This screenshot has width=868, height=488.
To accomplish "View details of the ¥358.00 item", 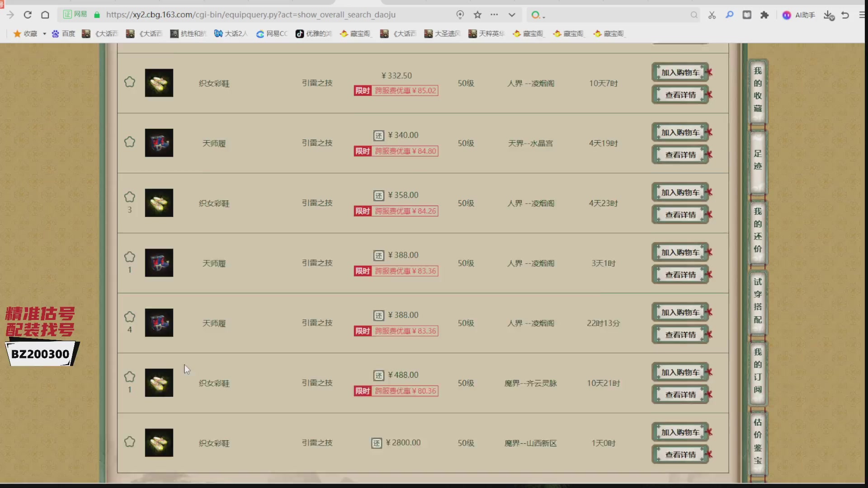I will tap(680, 215).
